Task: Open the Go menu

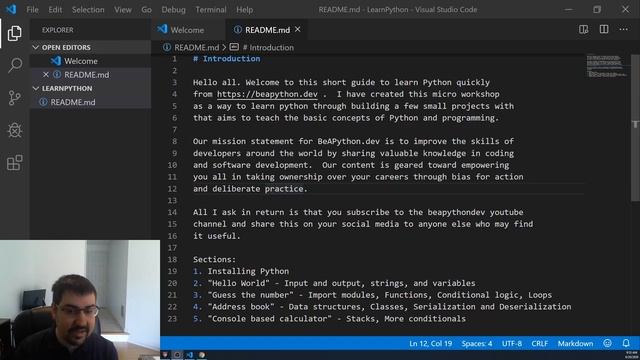Action: (x=147, y=9)
